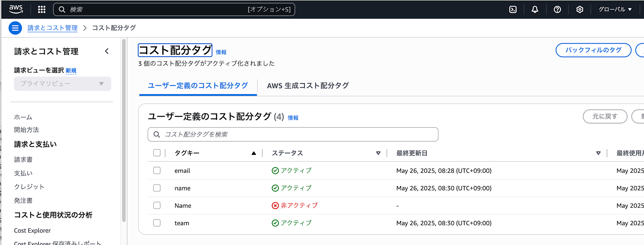Open the プライマリビュー billing view dropdown
Viewport: 644px width, 245px height.
coord(62,84)
